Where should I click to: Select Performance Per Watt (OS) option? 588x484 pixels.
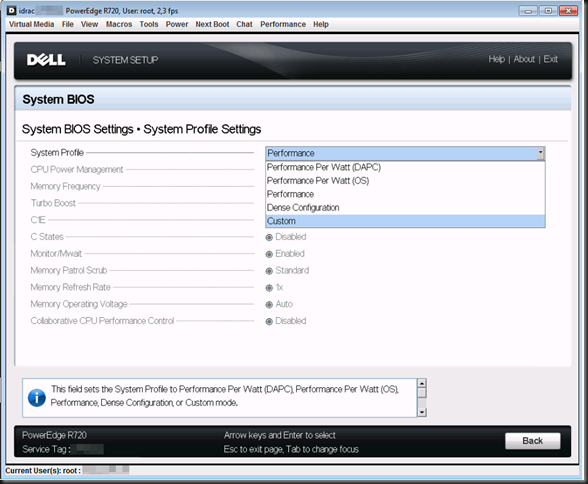click(x=405, y=181)
